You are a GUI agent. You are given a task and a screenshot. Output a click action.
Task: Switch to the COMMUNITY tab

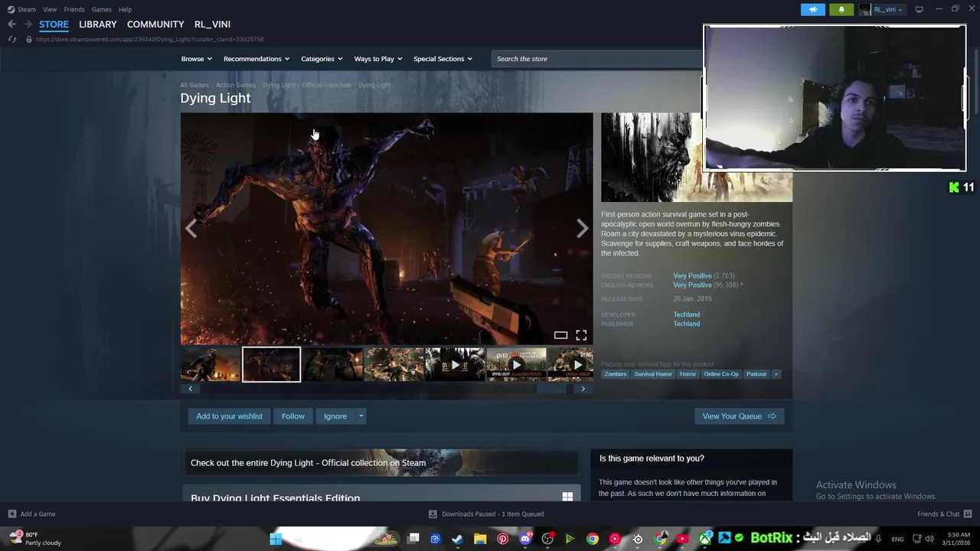(155, 24)
